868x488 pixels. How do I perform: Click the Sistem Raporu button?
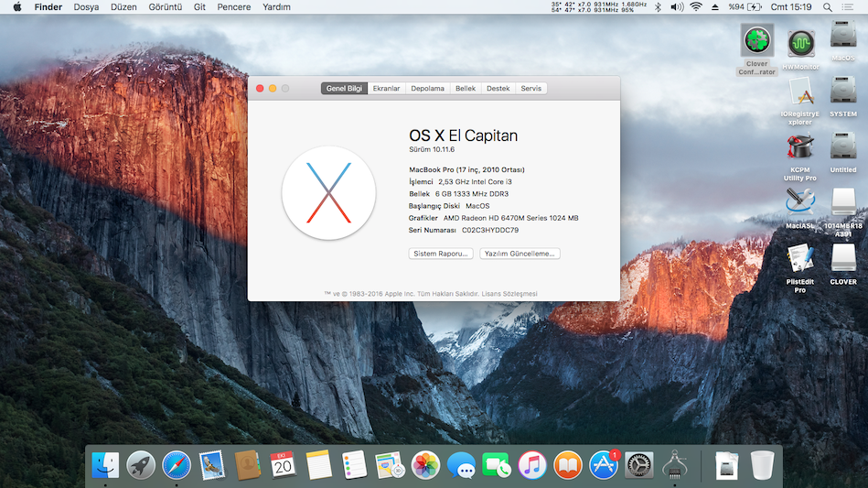point(441,254)
